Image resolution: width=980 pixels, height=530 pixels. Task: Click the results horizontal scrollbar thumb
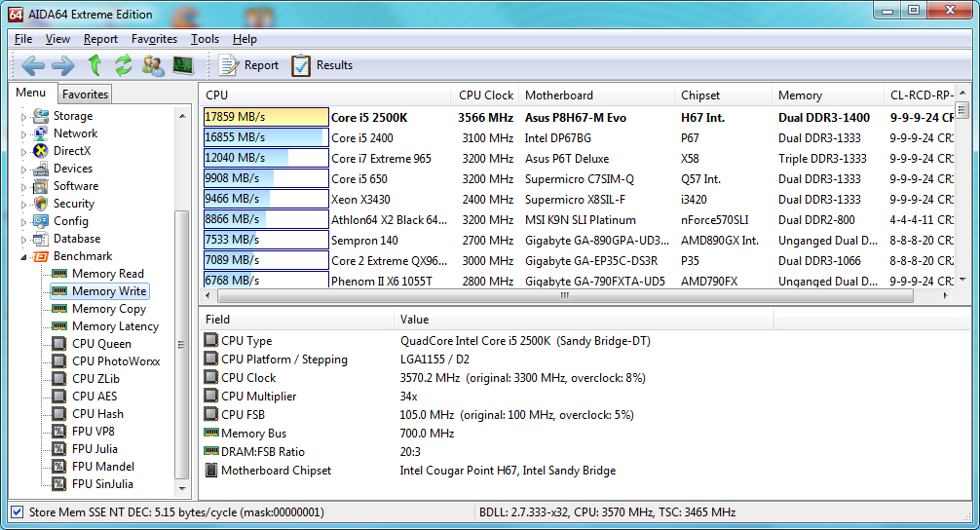[565, 295]
